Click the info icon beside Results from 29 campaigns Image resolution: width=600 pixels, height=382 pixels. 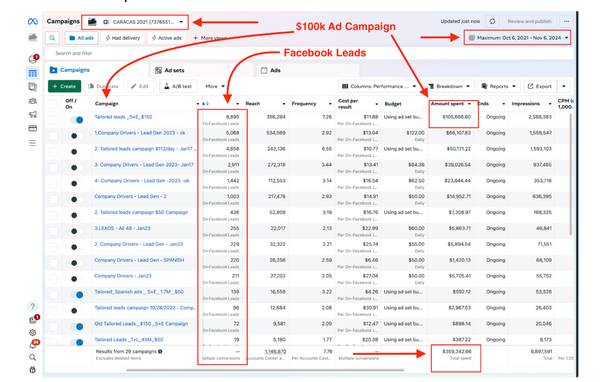coord(160,351)
